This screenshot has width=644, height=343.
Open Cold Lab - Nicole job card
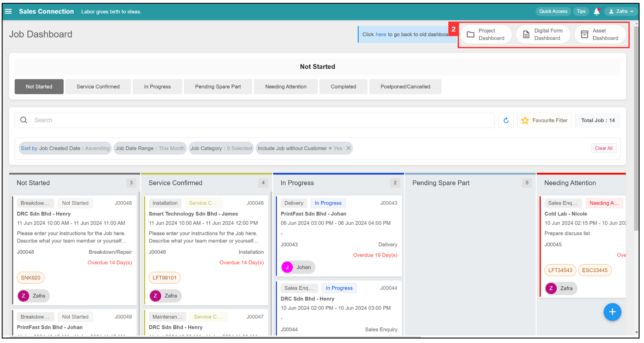coord(583,247)
